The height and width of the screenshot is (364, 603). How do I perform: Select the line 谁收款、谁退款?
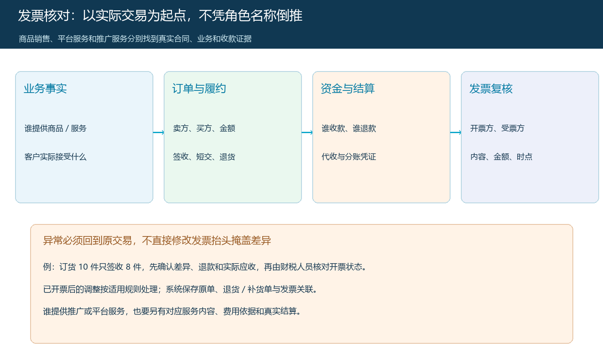click(x=349, y=128)
